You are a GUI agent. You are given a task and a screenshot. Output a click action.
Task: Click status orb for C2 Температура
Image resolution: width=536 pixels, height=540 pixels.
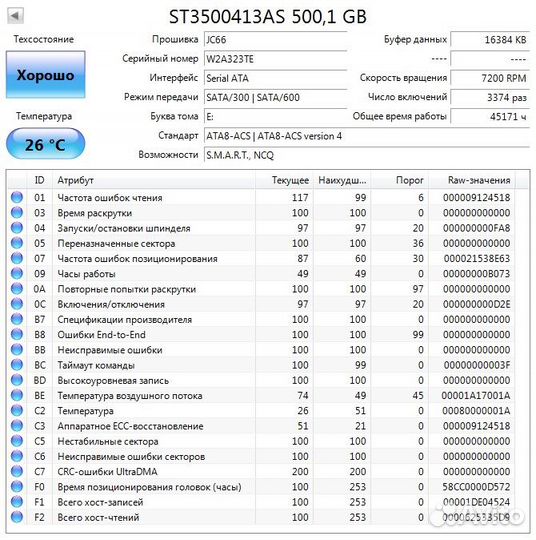[x=17, y=411]
